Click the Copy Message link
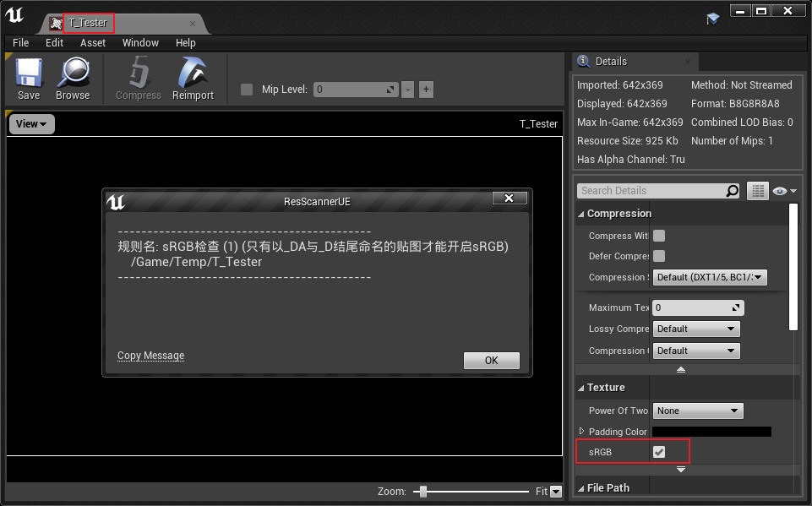 coord(150,356)
